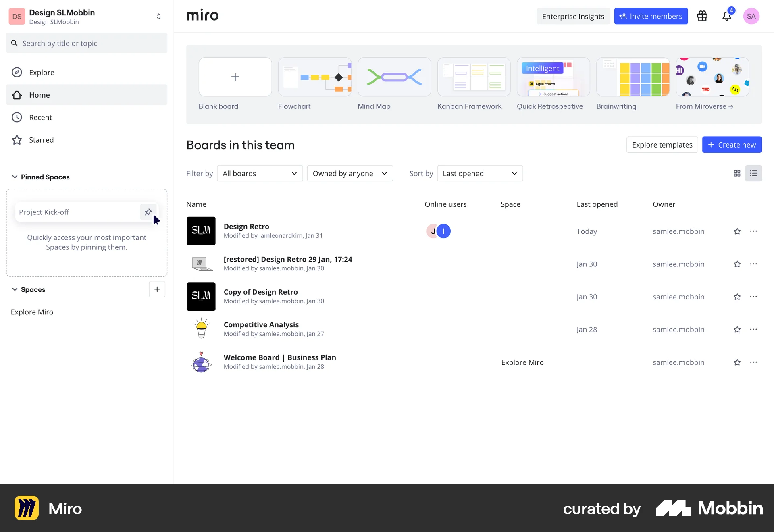Star the Welcome Board | Business Plan
The image size is (774, 532).
[737, 362]
